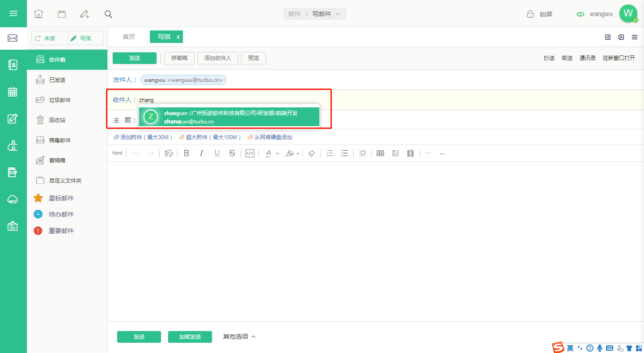Apply the highlight color marker button
The image size is (644, 353).
289,153
